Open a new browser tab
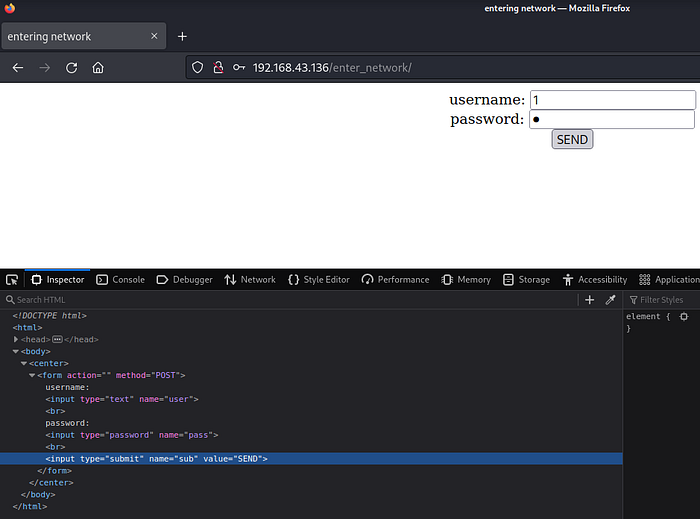This screenshot has width=700, height=519. 182,36
